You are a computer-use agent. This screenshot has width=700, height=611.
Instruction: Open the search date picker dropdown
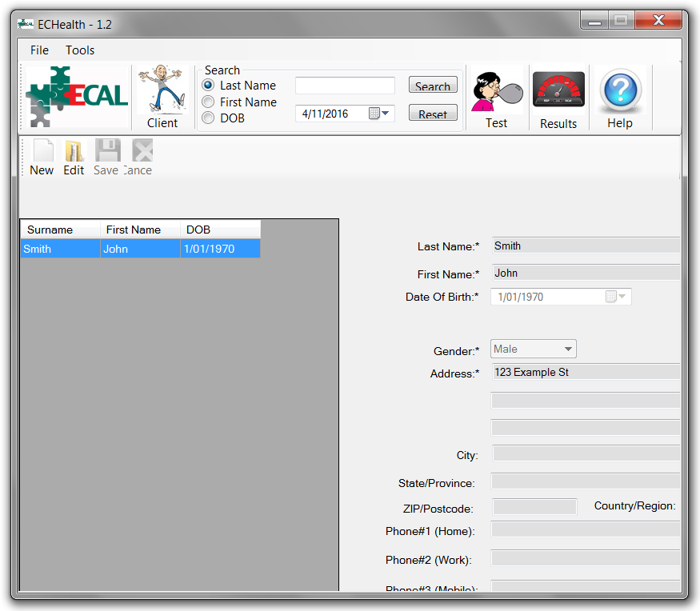click(x=385, y=114)
